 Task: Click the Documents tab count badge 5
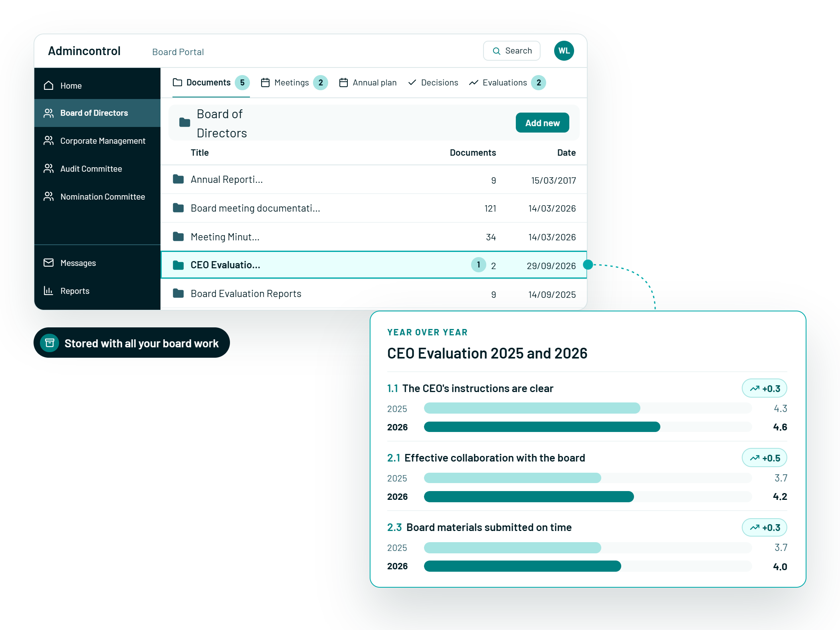tap(242, 83)
